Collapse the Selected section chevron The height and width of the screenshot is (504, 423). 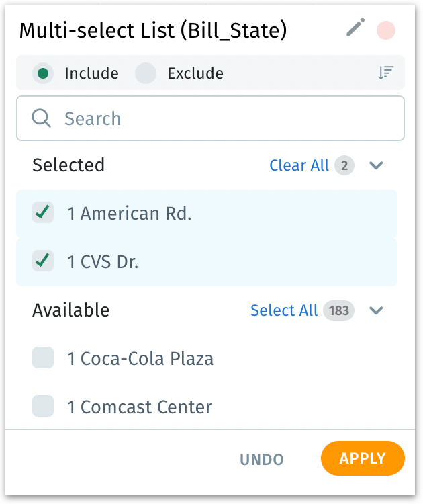click(376, 165)
